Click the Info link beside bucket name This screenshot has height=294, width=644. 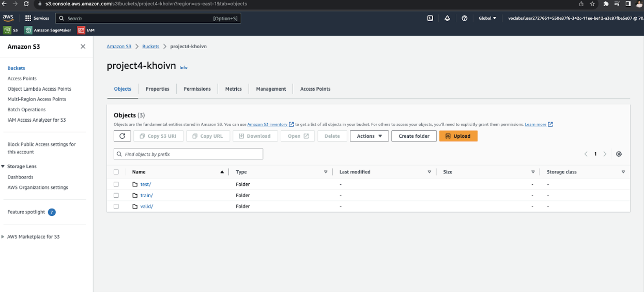[x=183, y=67]
